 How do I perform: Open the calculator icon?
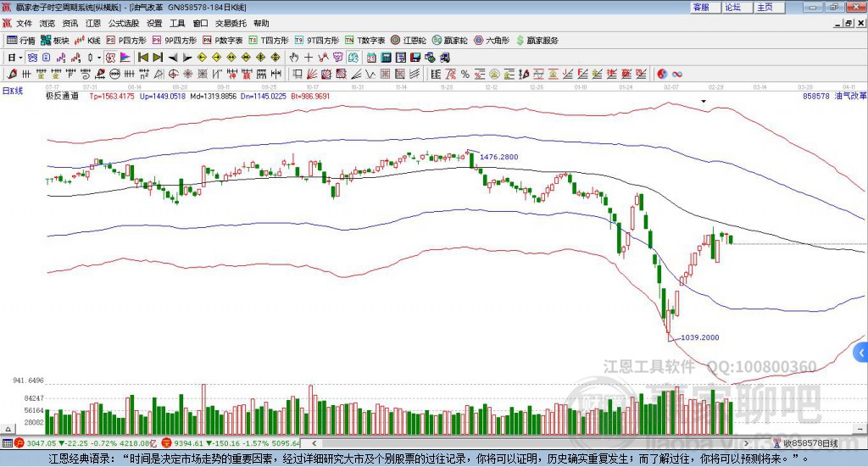click(387, 58)
